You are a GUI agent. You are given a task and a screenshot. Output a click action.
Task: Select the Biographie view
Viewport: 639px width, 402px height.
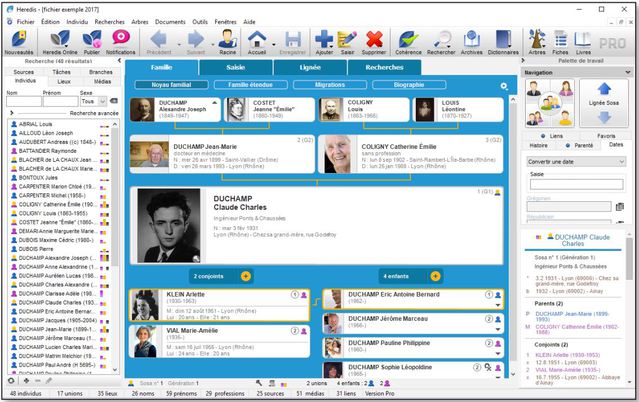pos(409,85)
